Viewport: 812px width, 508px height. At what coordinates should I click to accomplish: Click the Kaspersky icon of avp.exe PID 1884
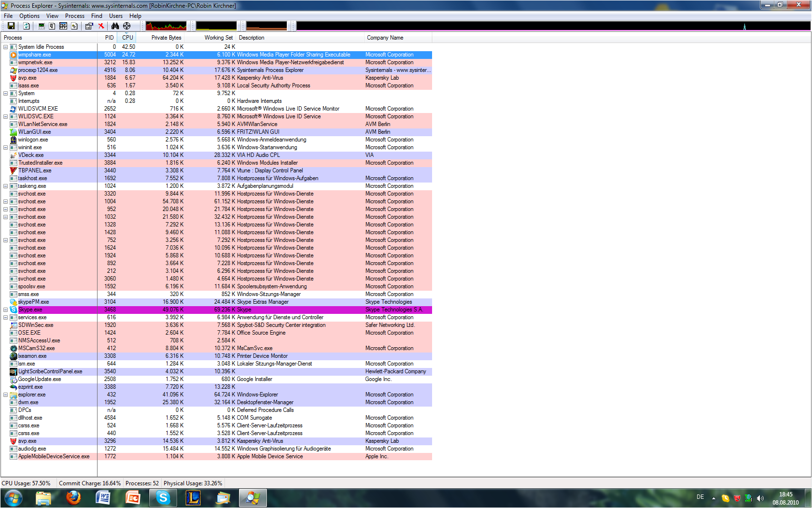tap(14, 78)
